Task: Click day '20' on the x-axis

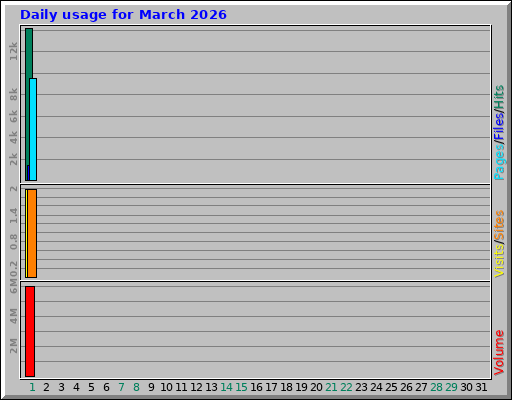Action: (x=316, y=387)
